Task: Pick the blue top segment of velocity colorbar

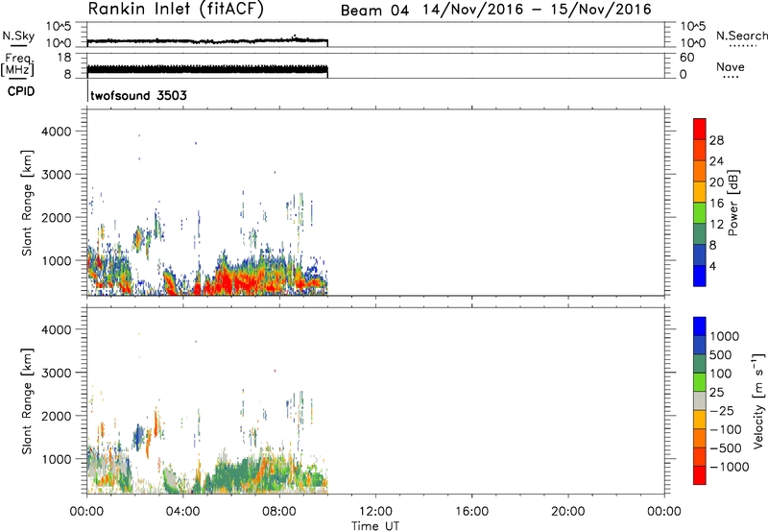Action: tap(700, 326)
